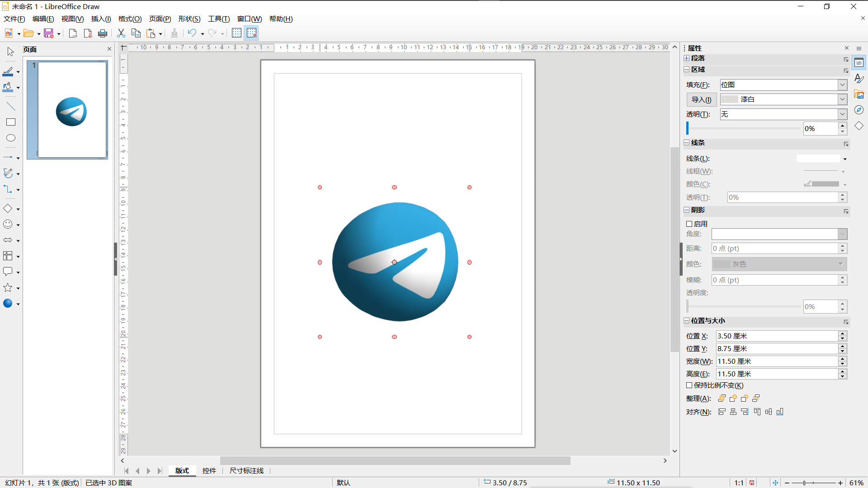Image resolution: width=868 pixels, height=488 pixels.
Task: Switch to the 尺寸标注线 layer tab
Action: tap(246, 471)
